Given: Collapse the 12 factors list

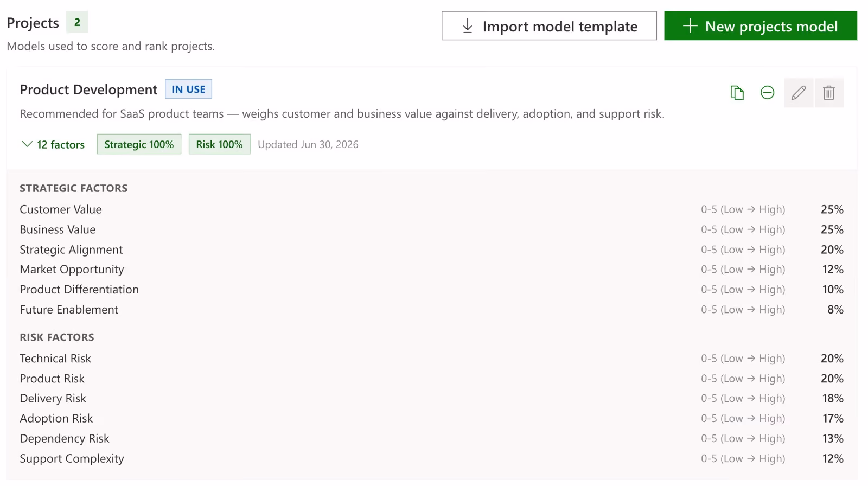Looking at the screenshot, I should pos(53,144).
